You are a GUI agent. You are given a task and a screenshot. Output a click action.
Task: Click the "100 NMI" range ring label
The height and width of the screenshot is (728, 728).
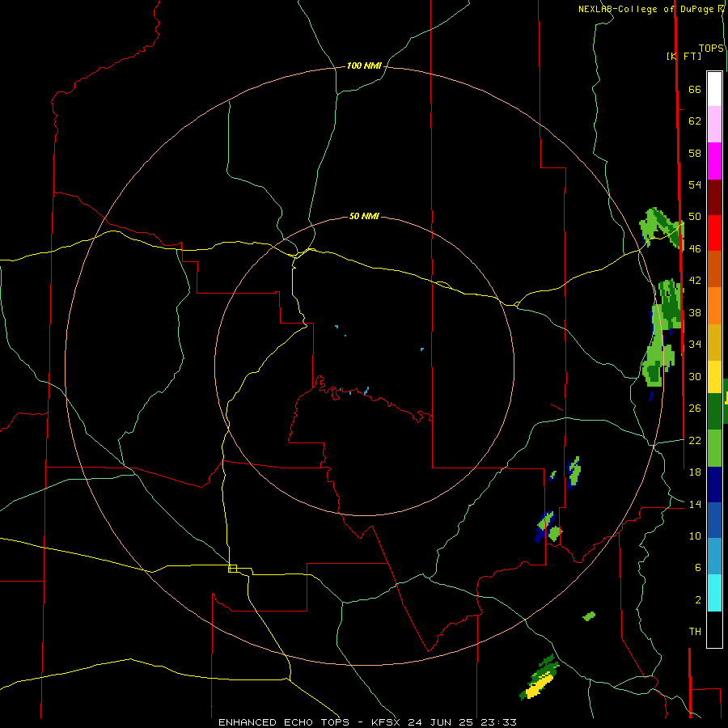(364, 66)
